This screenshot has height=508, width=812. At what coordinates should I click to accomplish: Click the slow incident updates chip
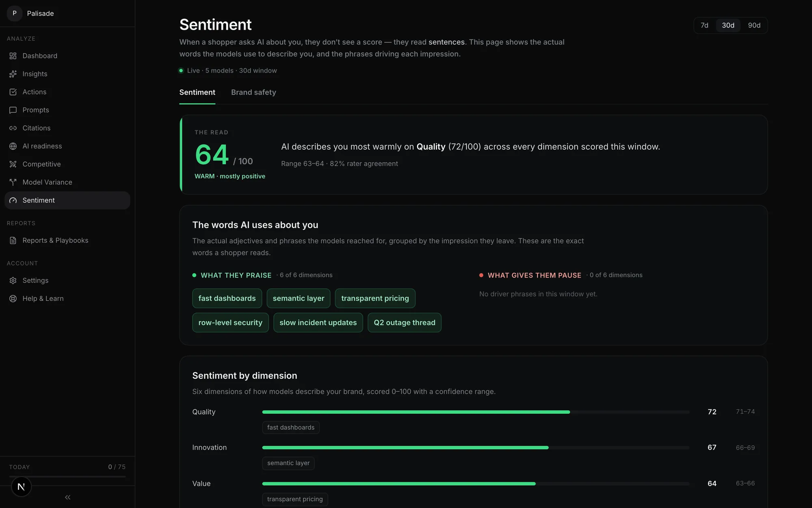click(x=318, y=323)
